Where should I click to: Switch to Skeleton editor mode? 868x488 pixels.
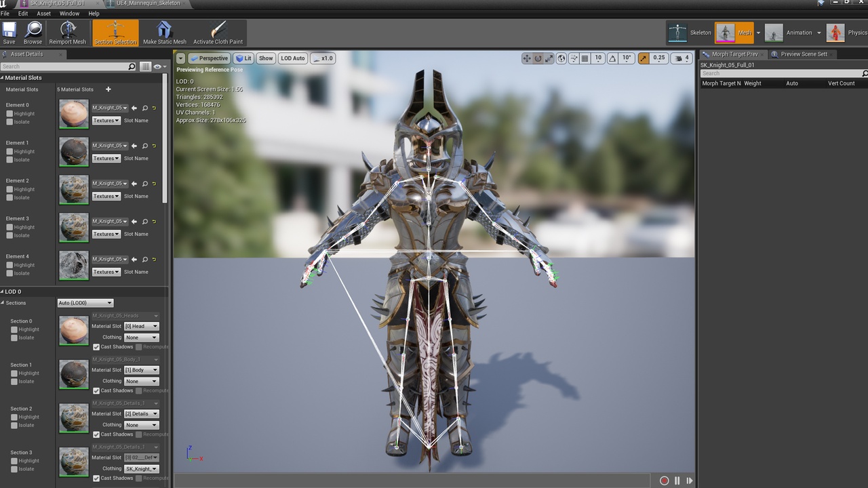pyautogui.click(x=690, y=33)
